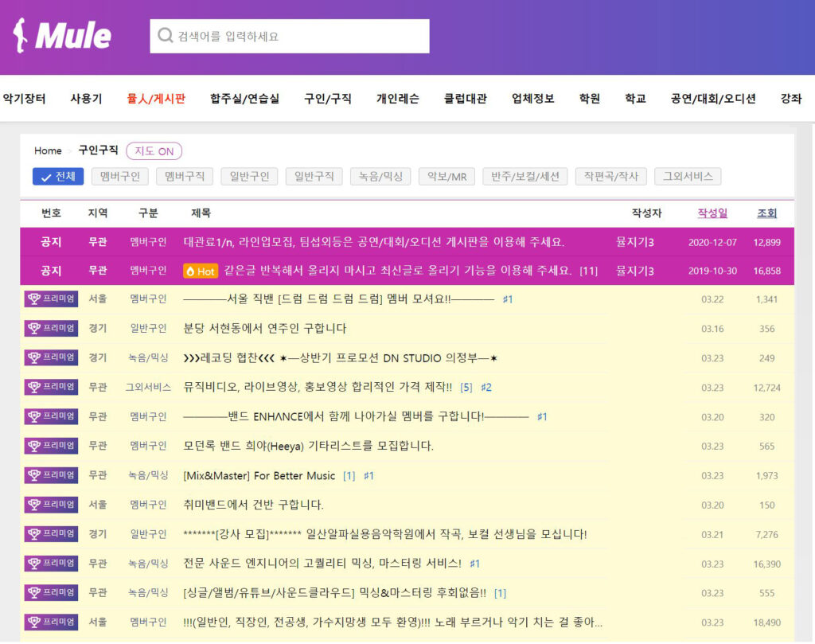Screen dimensions: 815x644
Task: Click 뮬지기3 author on 2019-10-30 notice
Action: click(634, 271)
